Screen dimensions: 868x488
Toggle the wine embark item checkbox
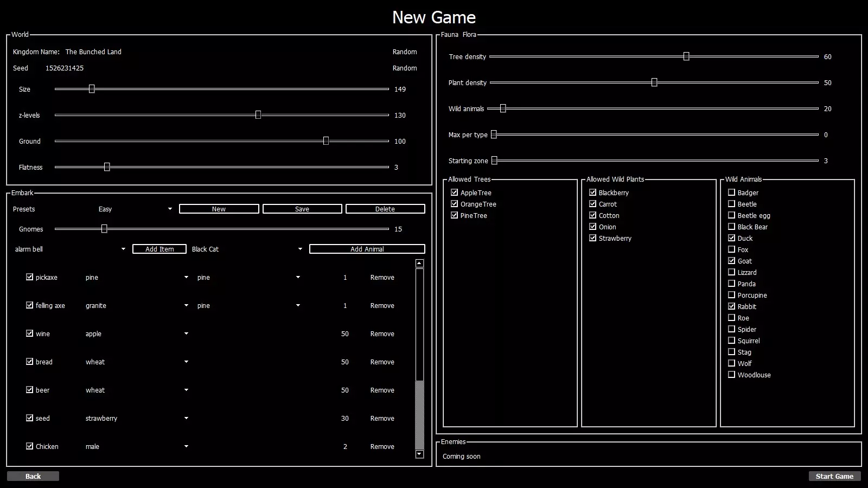(29, 333)
